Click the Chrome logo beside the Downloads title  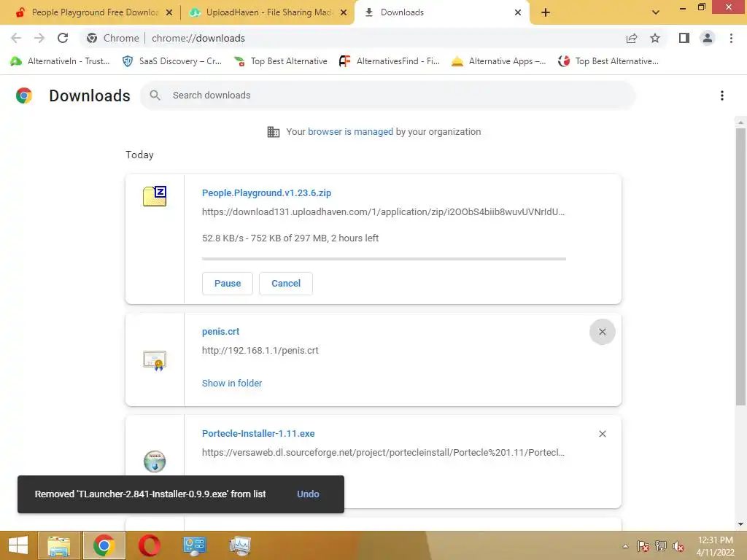point(24,96)
